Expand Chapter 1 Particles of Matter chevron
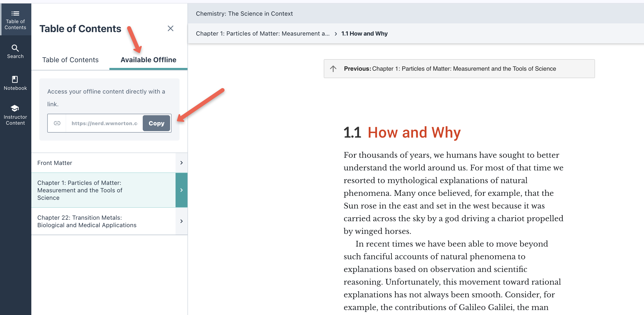This screenshot has height=315, width=644. click(x=182, y=190)
